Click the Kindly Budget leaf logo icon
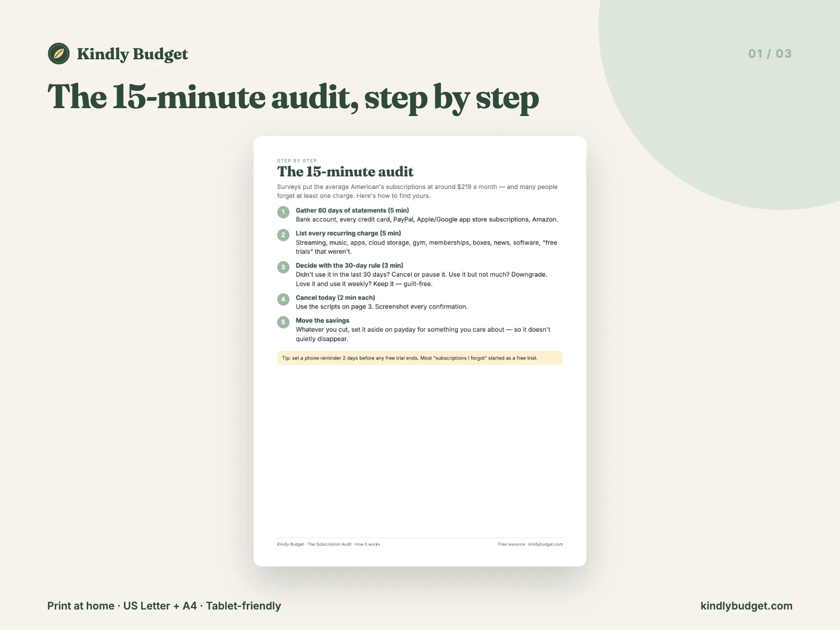 pyautogui.click(x=59, y=54)
